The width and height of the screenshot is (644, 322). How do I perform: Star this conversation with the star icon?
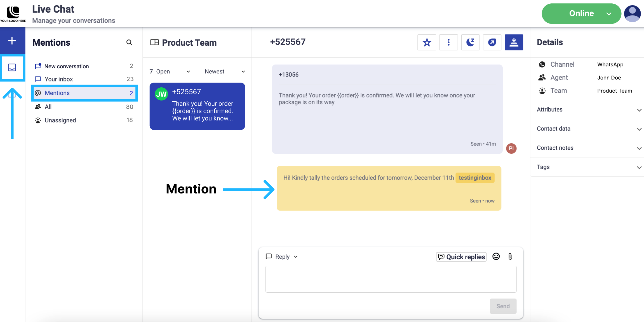click(427, 42)
